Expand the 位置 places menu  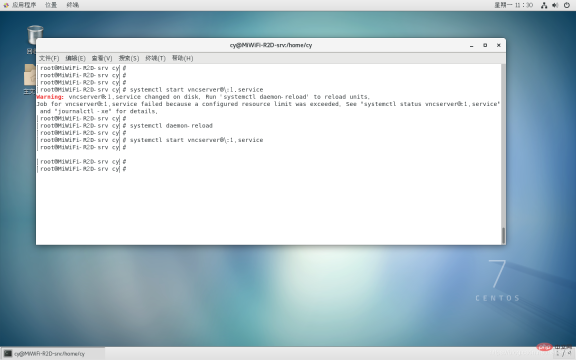click(51, 5)
